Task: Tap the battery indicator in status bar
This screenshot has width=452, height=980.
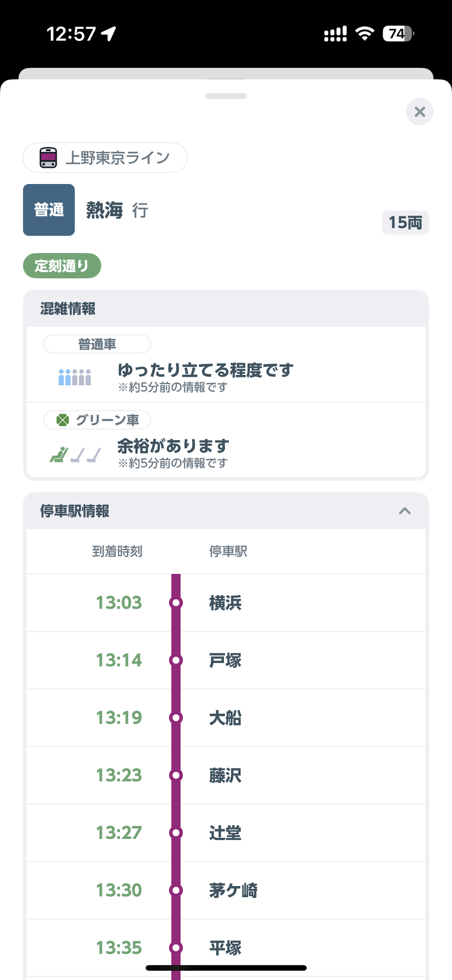Action: [398, 34]
